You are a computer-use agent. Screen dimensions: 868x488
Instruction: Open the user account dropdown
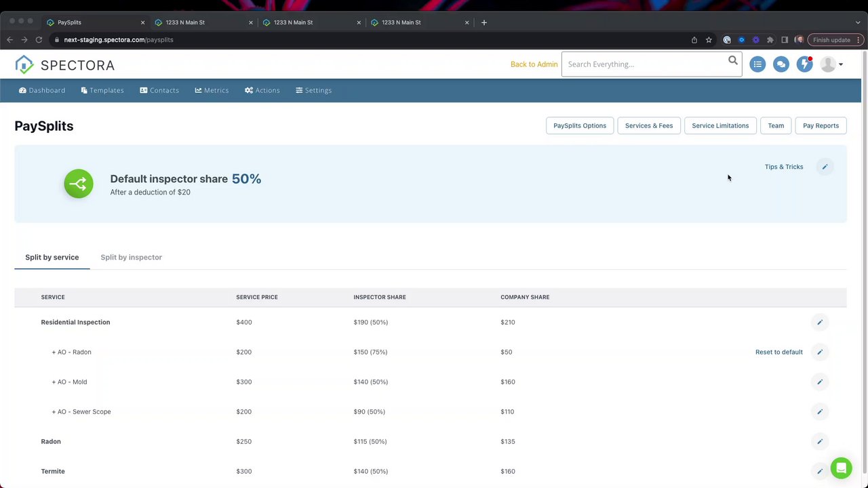[x=831, y=64]
